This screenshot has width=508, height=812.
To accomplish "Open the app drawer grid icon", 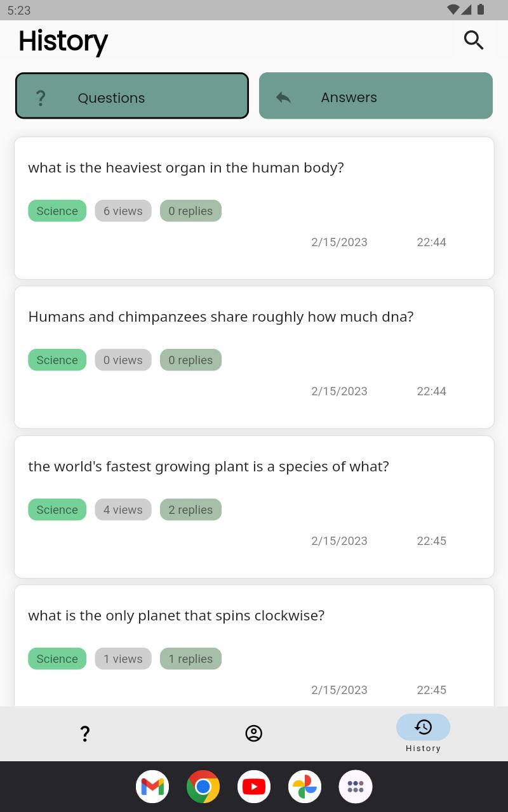I will [x=356, y=787].
